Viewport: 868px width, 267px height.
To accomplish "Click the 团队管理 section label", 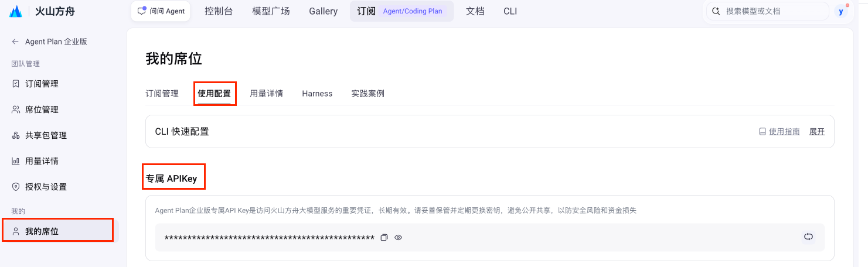I will [25, 64].
